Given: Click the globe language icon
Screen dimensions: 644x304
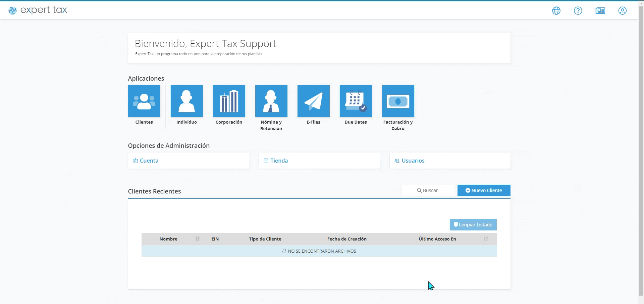Looking at the screenshot, I should (556, 11).
